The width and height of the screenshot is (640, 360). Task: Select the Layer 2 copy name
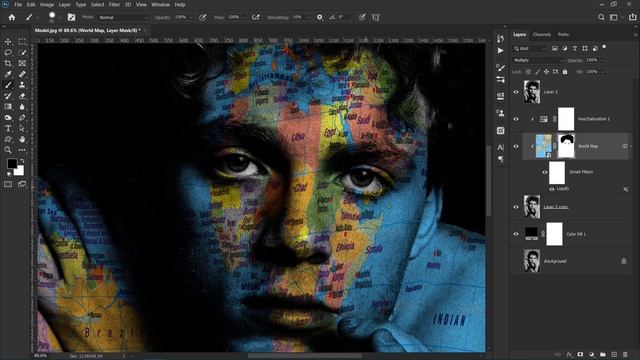(556, 207)
